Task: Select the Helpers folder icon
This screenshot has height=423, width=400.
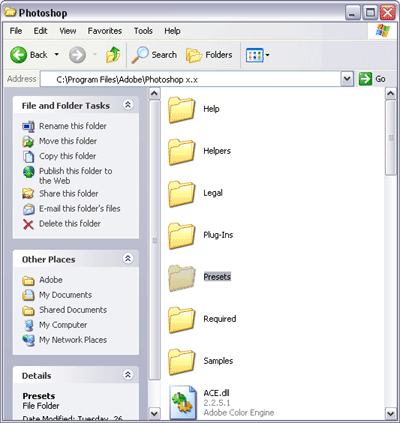Action: click(x=181, y=152)
